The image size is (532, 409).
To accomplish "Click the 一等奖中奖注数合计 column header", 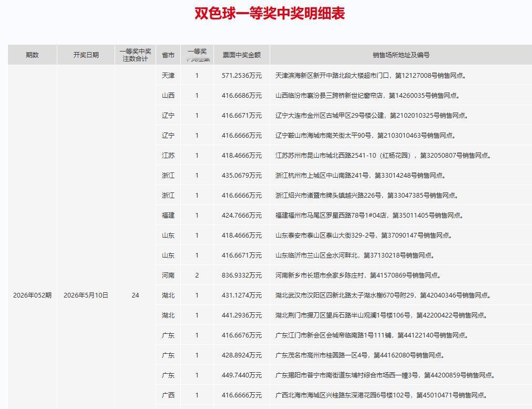I will pos(135,55).
